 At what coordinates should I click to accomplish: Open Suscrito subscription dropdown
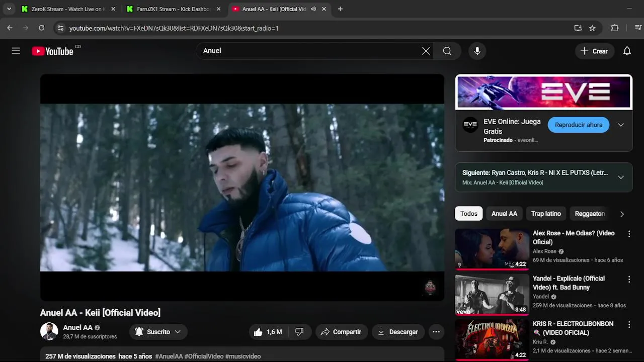(158, 332)
